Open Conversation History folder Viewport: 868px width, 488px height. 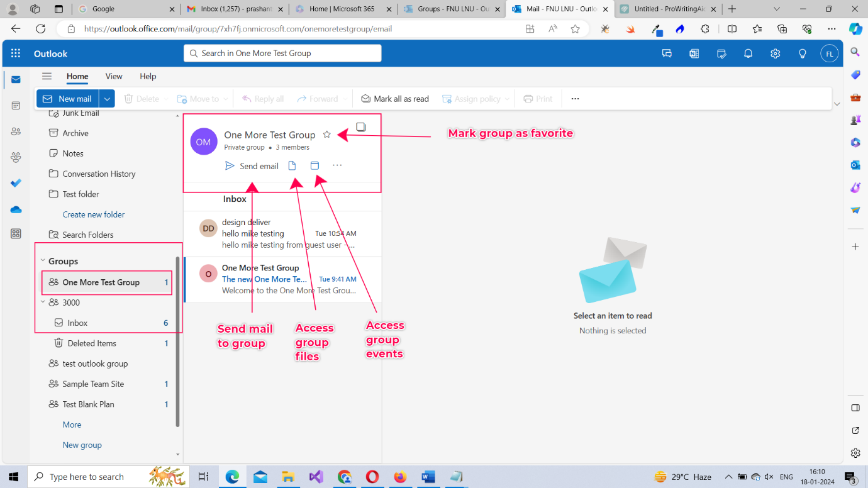pos(104,174)
